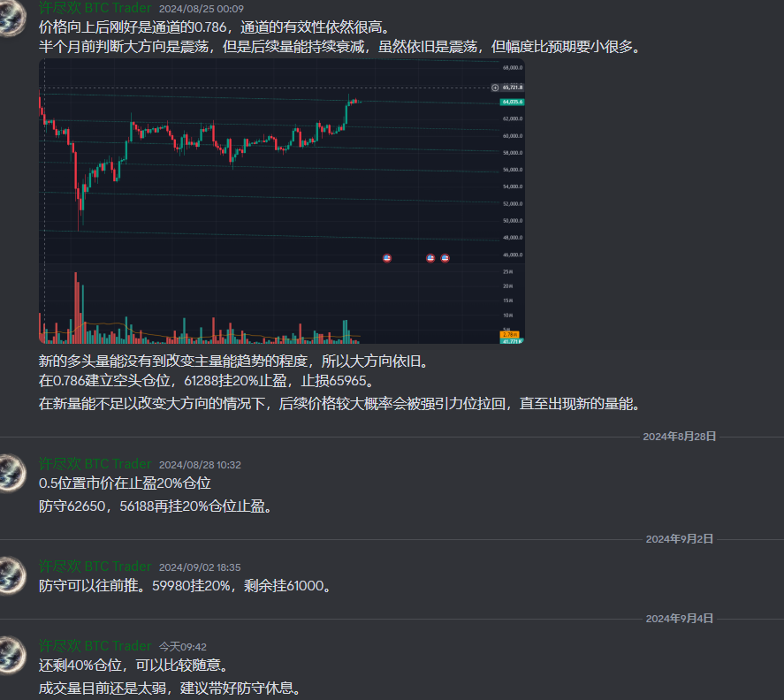Click the avatar beside the 08/28 message
This screenshot has height=700, width=784.
(x=11, y=475)
